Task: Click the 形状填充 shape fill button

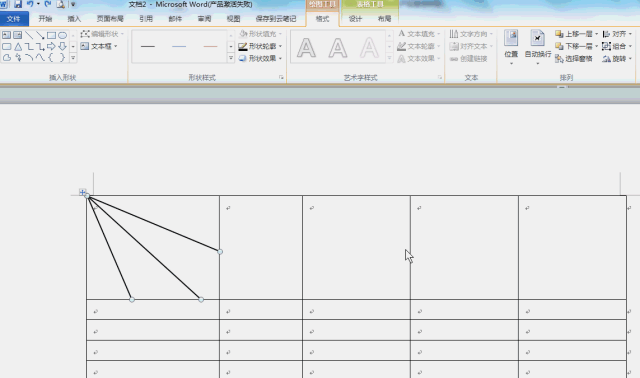Action: (260, 34)
